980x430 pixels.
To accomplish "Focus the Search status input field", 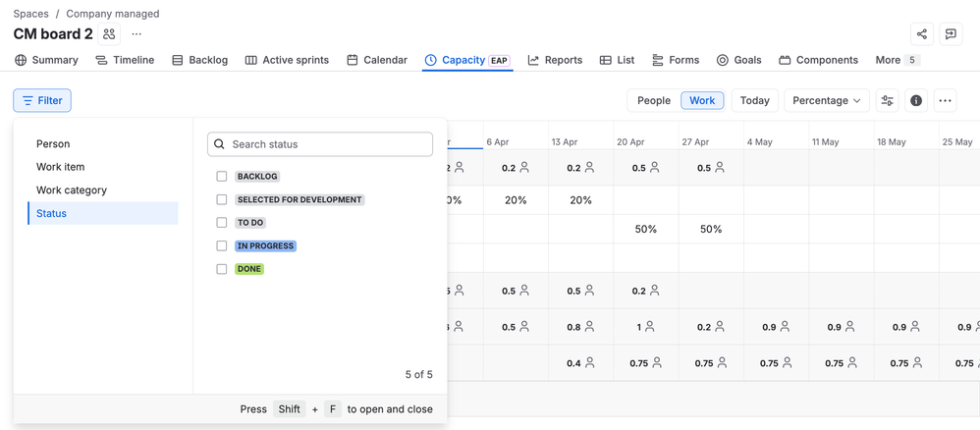I will [x=320, y=144].
